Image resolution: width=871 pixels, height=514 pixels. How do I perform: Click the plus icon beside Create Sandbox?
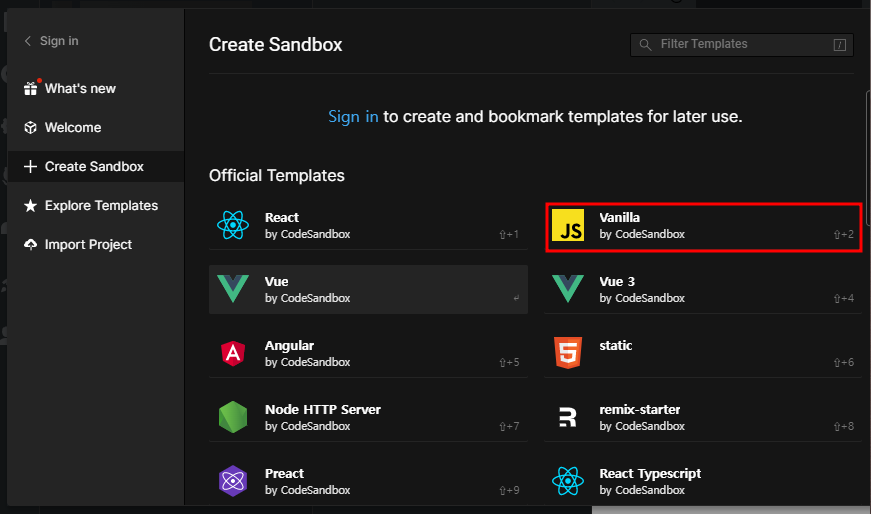point(31,166)
